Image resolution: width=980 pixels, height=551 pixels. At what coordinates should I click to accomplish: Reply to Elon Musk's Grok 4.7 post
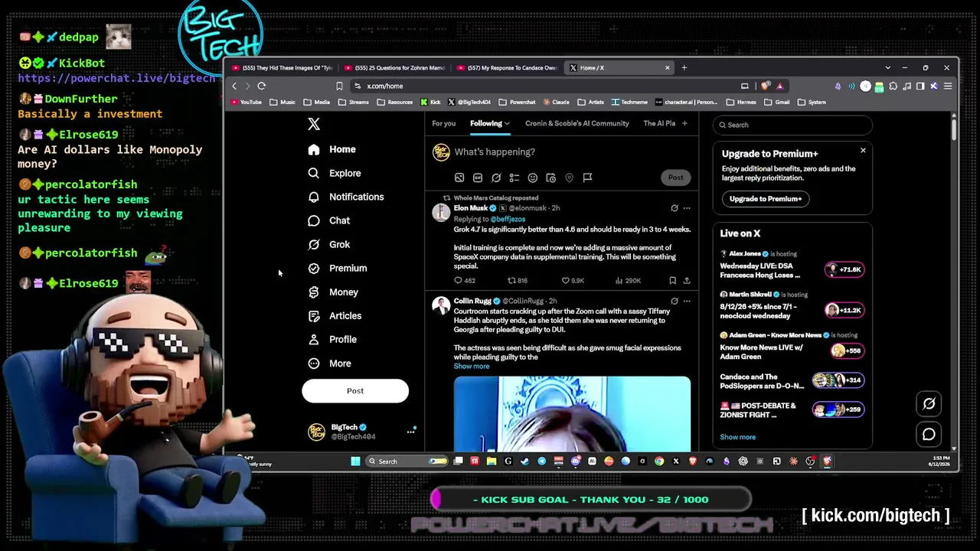click(x=465, y=281)
